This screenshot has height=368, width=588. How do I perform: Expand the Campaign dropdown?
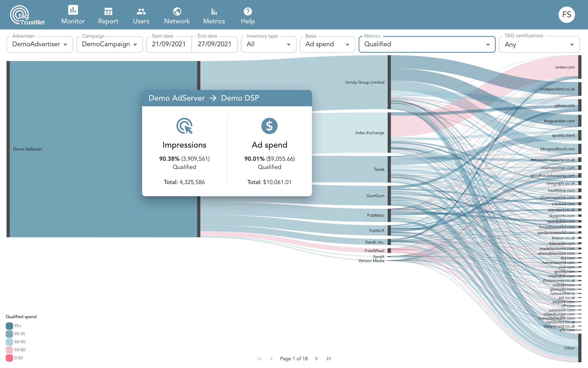[x=109, y=44]
